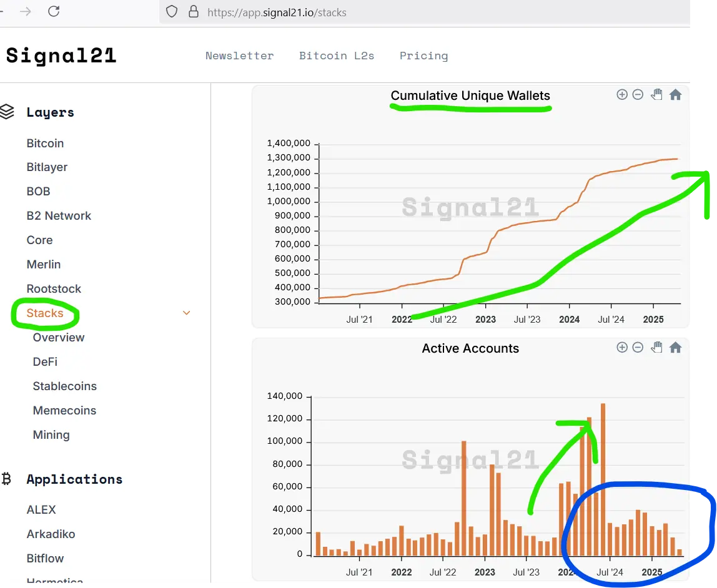Zoom out on Active Accounts chart
This screenshot has width=717, height=588.
pos(638,347)
